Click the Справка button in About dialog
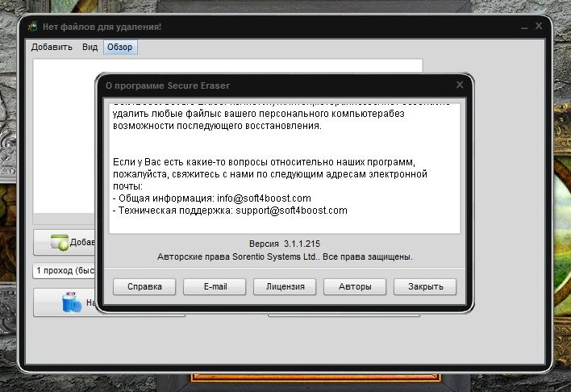 144,286
